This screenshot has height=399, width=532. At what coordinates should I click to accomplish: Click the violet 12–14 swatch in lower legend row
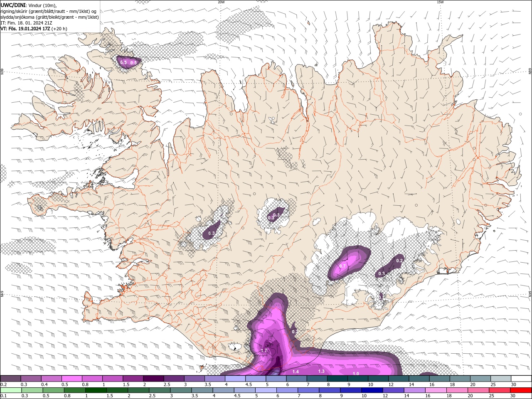[x=394, y=390]
